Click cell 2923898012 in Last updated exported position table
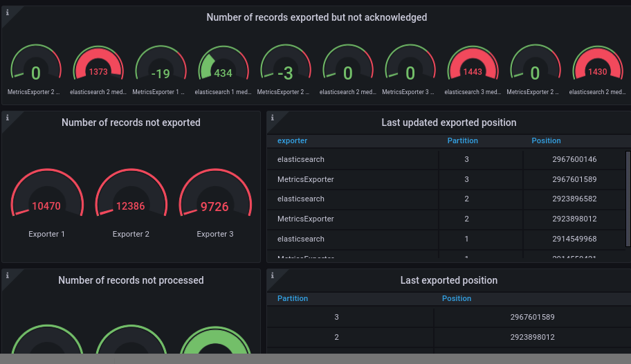Screen dimensions: 631x364 [574, 219]
